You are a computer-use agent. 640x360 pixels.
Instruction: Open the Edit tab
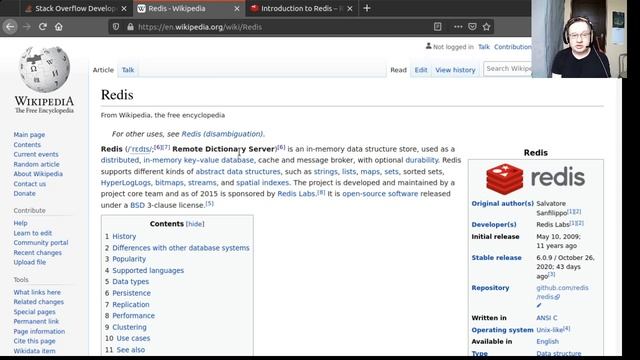point(421,70)
